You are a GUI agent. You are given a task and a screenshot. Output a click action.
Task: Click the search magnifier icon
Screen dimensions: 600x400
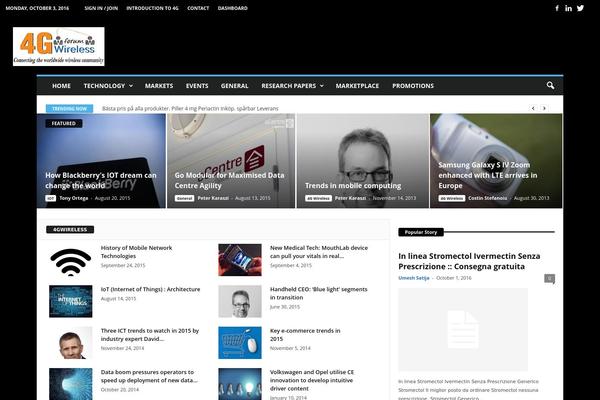550,85
